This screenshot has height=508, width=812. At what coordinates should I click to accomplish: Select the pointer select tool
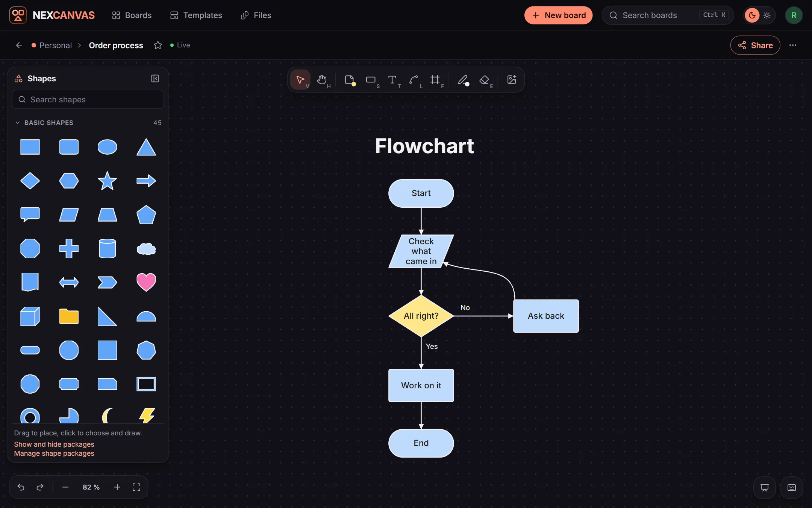point(300,80)
